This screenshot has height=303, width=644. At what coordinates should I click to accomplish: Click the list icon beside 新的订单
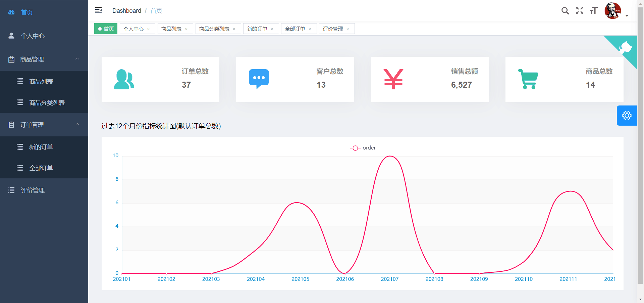click(20, 147)
